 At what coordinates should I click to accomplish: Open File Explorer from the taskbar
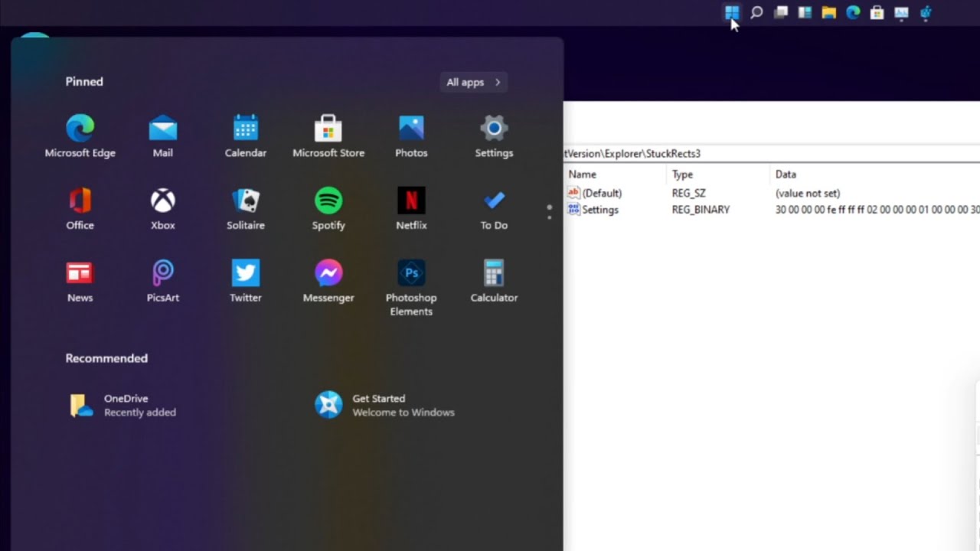[829, 12]
